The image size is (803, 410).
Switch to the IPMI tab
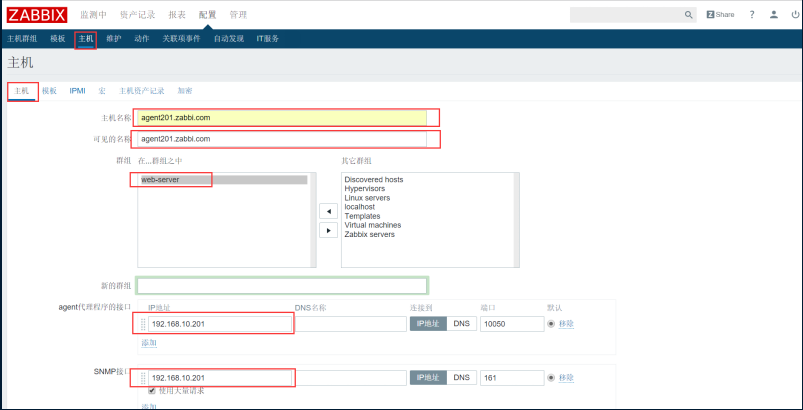pyautogui.click(x=77, y=91)
